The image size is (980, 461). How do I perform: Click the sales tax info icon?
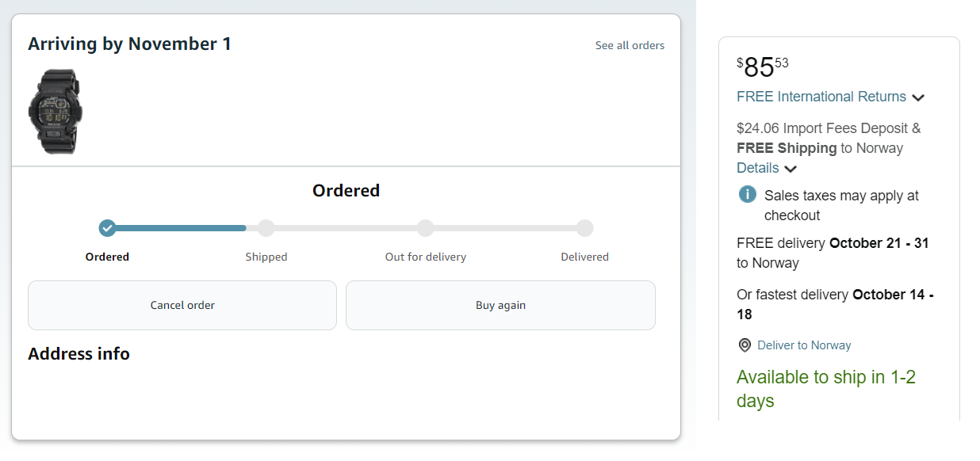pyautogui.click(x=747, y=195)
